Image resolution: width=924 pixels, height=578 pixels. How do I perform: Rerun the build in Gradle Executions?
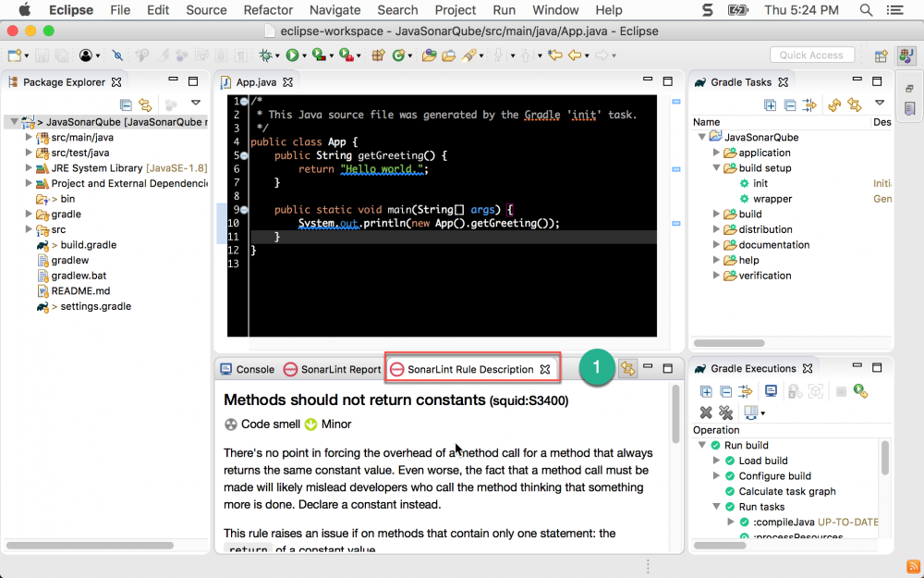click(860, 391)
